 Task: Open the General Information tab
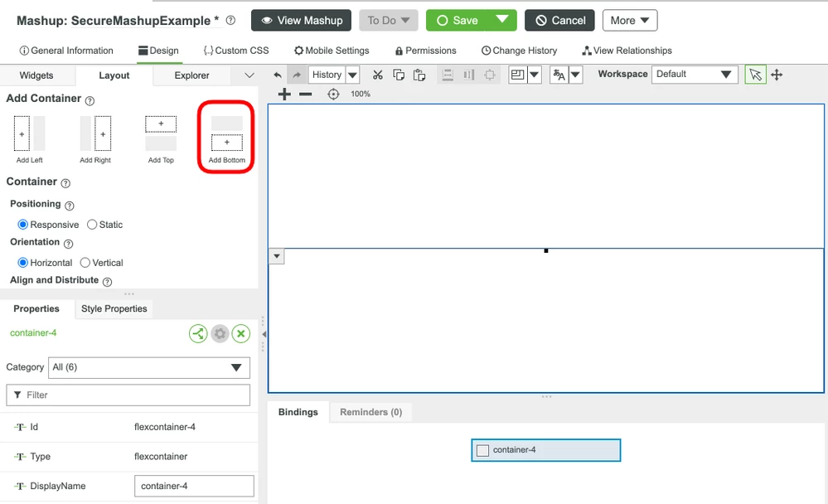click(x=66, y=51)
